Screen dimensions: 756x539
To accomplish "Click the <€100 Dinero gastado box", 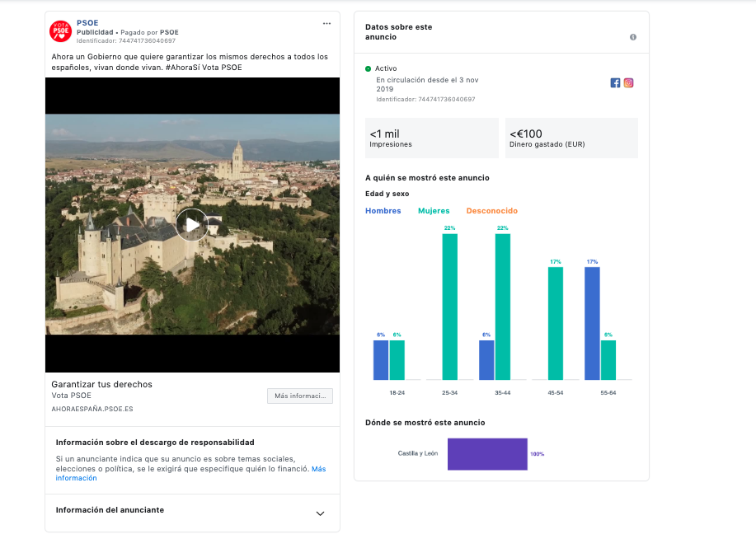I will point(572,138).
